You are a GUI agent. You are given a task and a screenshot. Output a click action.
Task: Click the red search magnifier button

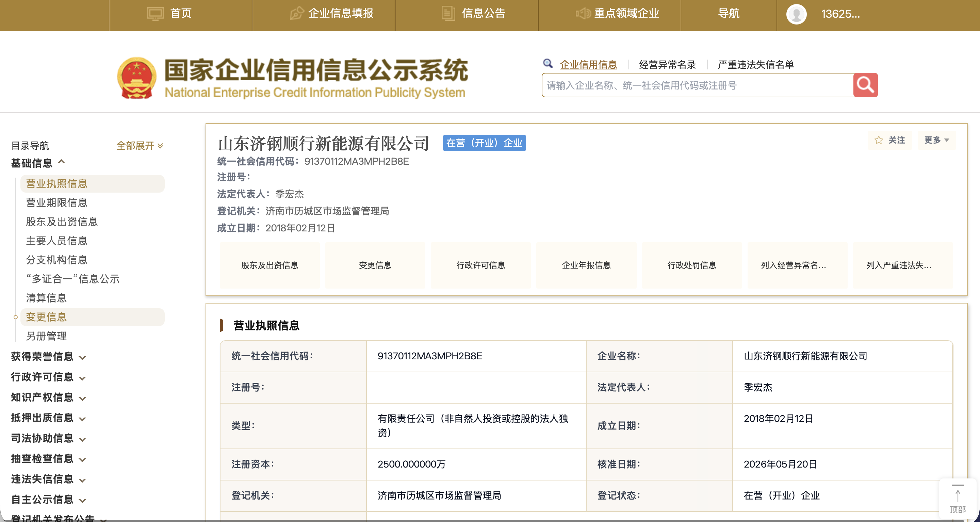[x=865, y=85]
